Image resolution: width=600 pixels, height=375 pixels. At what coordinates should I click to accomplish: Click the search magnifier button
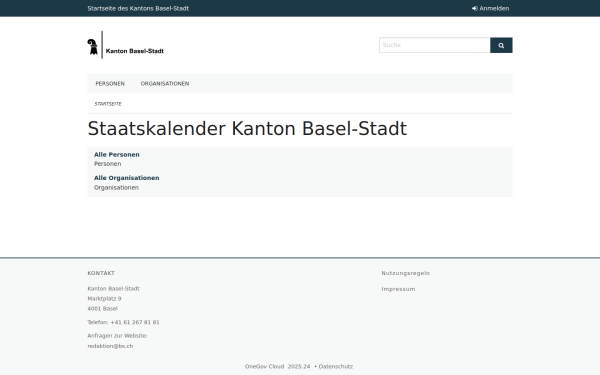[501, 45]
